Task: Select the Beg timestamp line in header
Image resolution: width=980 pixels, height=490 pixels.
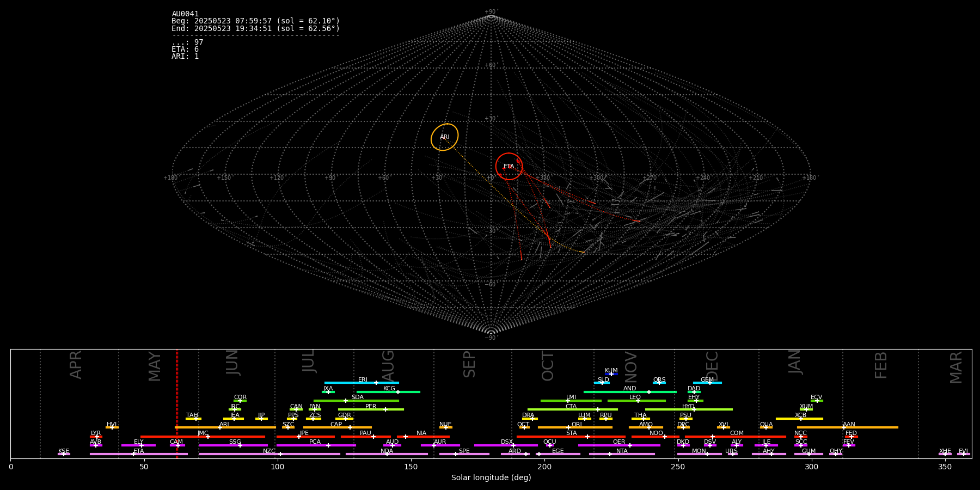Action: tap(255, 21)
